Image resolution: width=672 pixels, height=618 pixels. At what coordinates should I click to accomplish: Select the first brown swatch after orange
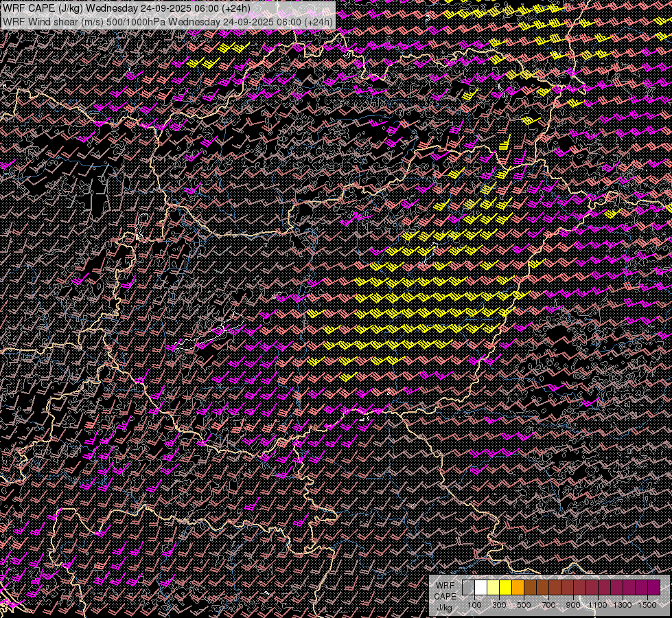530,587
